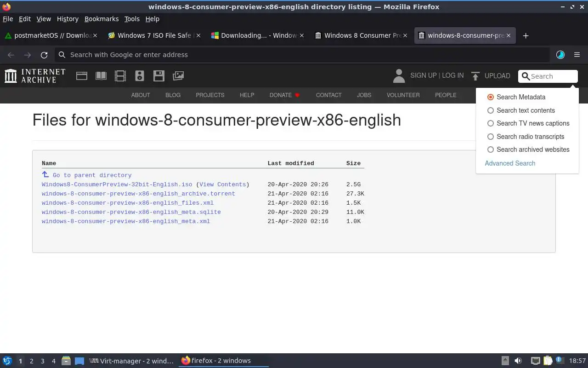Click the Firefox reload page button
588x368 pixels.
pos(44,55)
